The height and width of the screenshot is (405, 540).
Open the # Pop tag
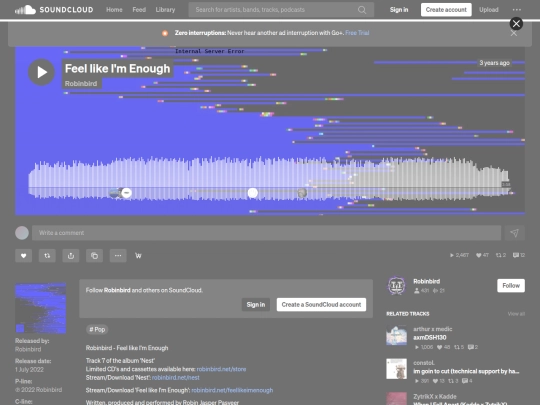tap(97, 329)
